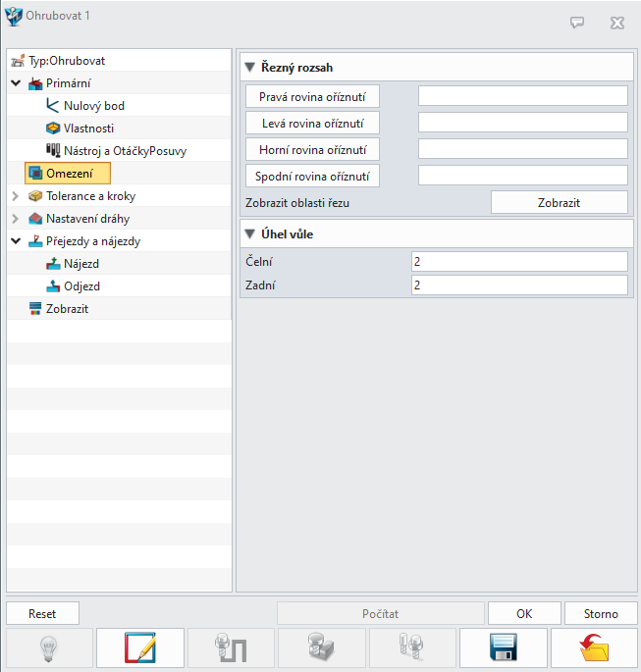
Task: Click the Odjezd lead-out icon
Action: (x=53, y=286)
